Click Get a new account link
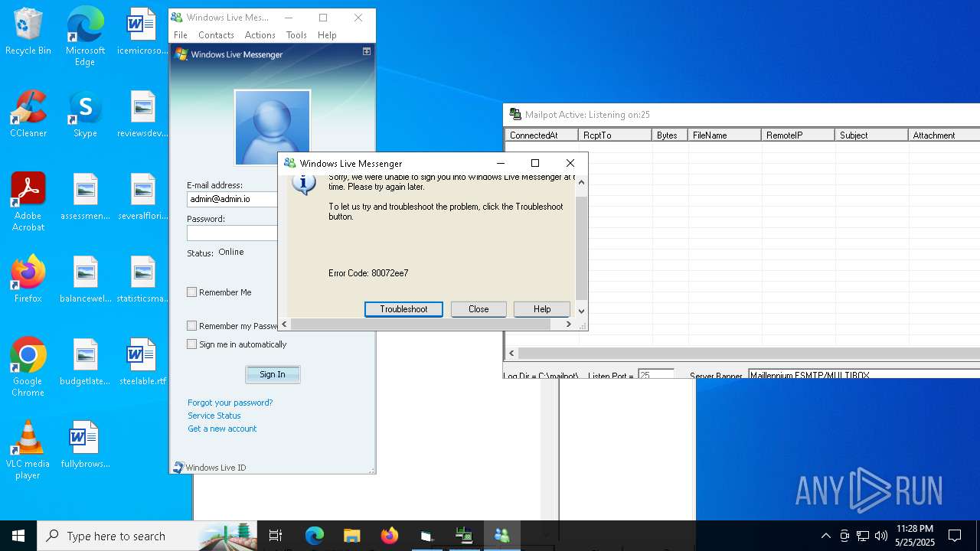The height and width of the screenshot is (551, 980). [222, 429]
